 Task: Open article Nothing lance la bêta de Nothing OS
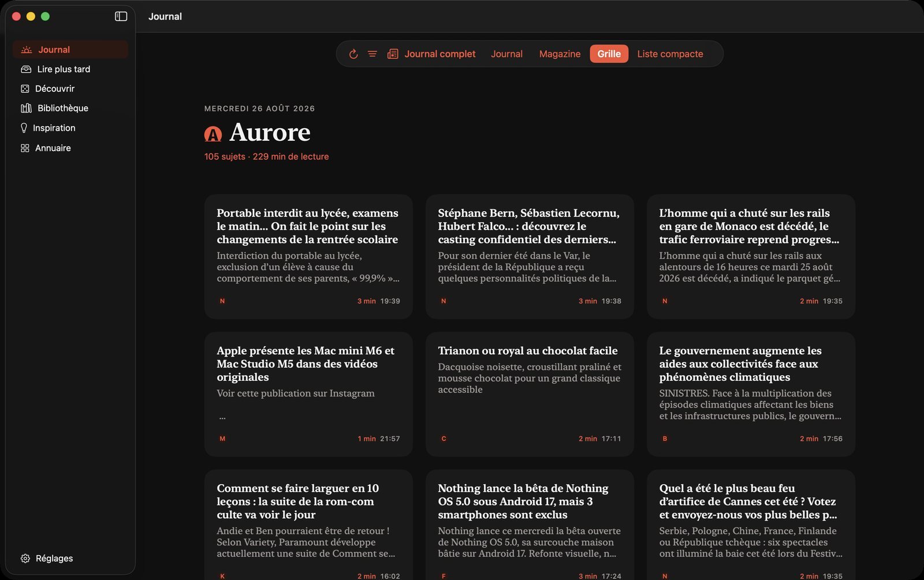[x=530, y=525]
